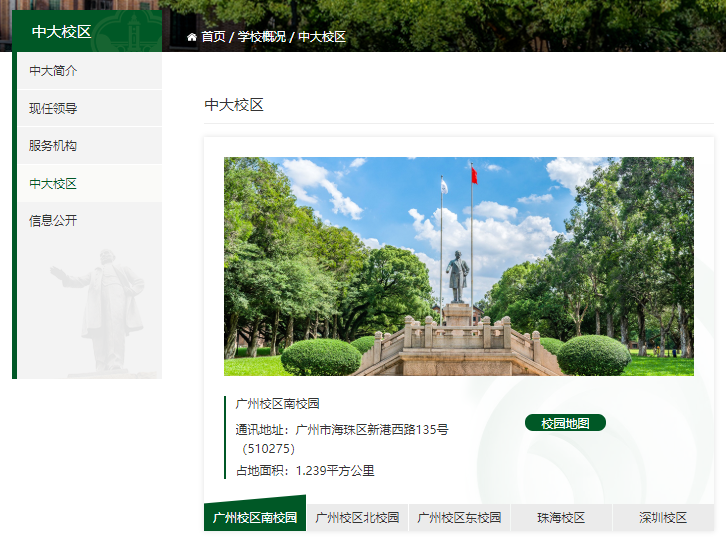The height and width of the screenshot is (541, 726).
Task: Open 现任领导 sidebar menu item
Action: [90, 108]
